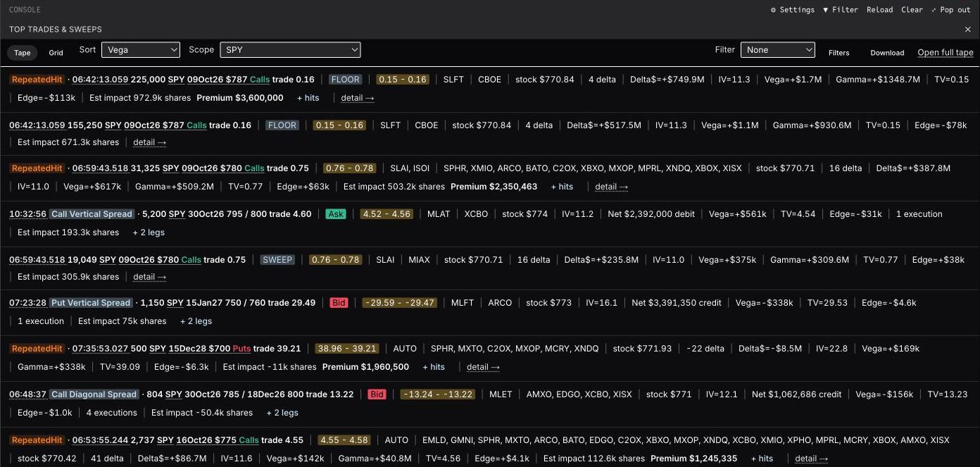Open detail for 19,049 SPY $780 Calls sweep
Viewport: 980px width, 467px height.
coord(149,277)
